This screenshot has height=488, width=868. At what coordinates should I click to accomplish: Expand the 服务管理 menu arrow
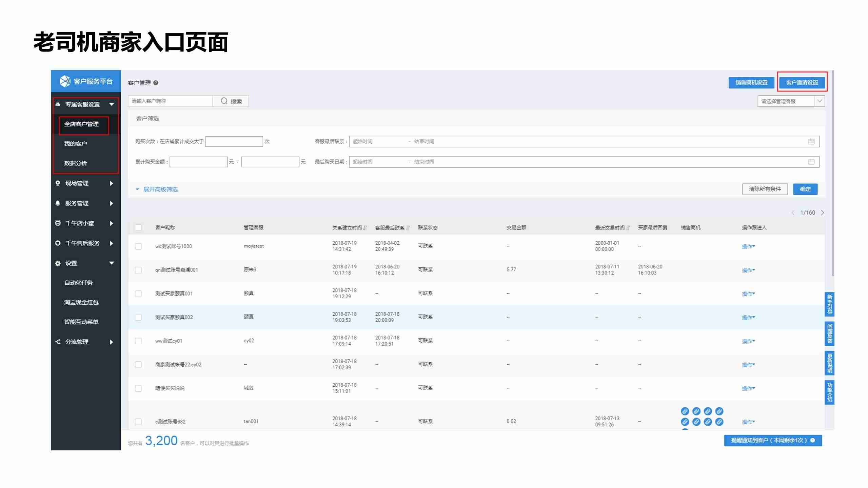tap(112, 203)
